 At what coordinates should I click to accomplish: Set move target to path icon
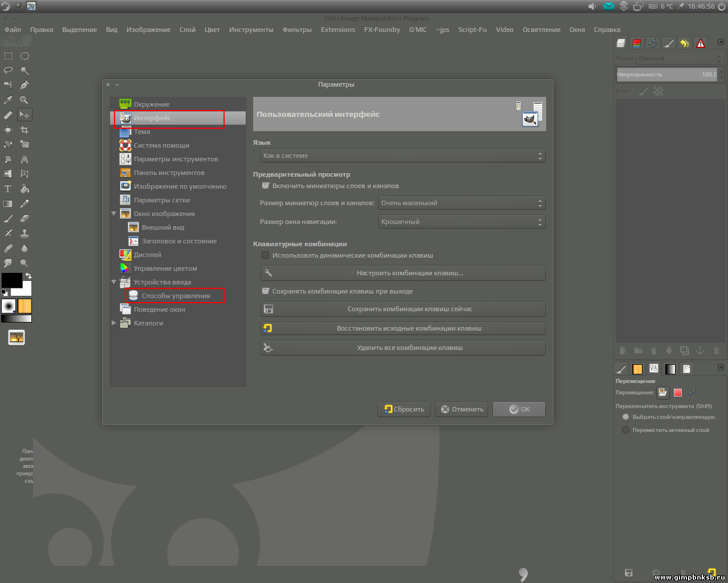[x=693, y=393]
